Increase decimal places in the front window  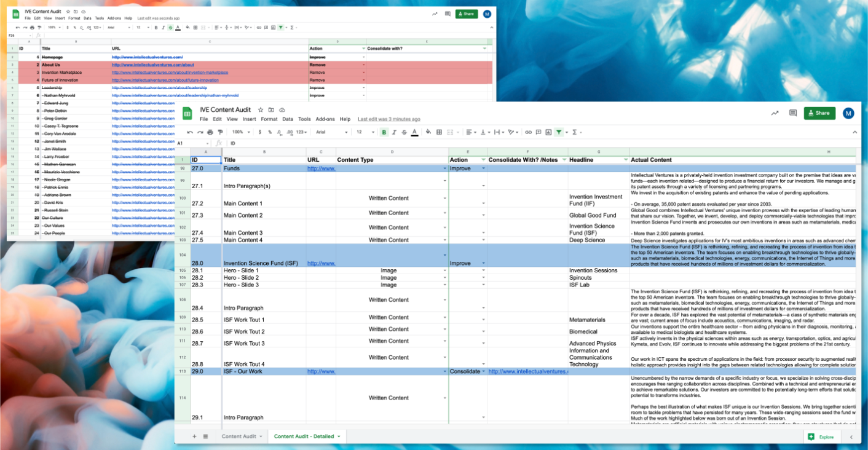290,132
